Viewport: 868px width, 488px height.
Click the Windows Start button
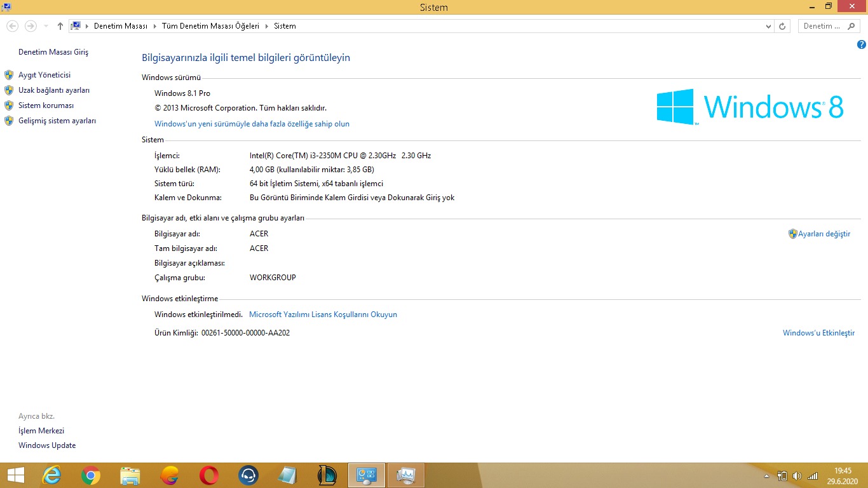(16, 475)
